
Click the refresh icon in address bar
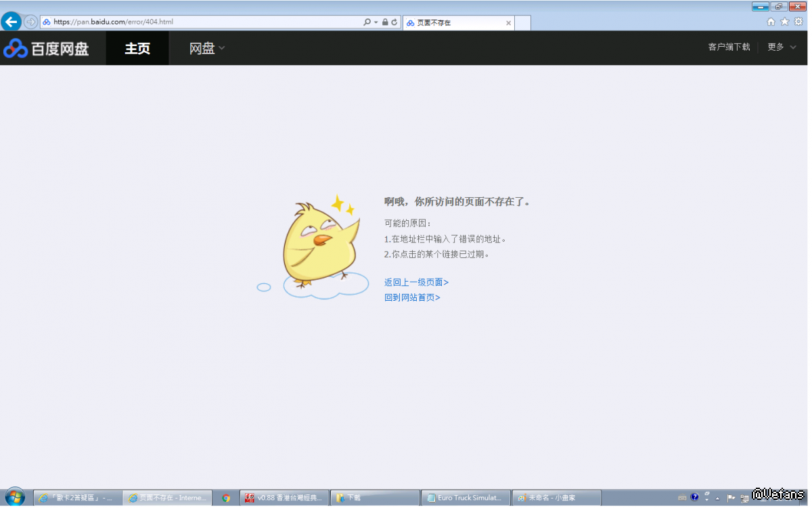(x=394, y=22)
